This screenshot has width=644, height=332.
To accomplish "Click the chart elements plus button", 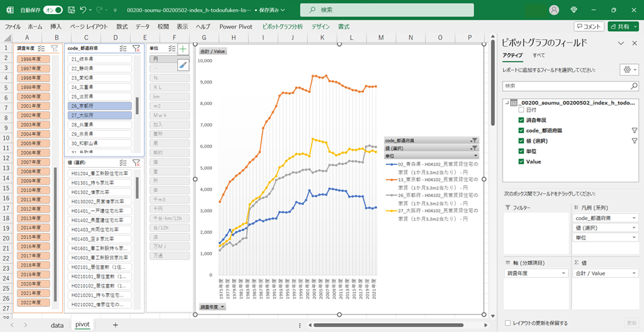I will pyautogui.click(x=183, y=49).
